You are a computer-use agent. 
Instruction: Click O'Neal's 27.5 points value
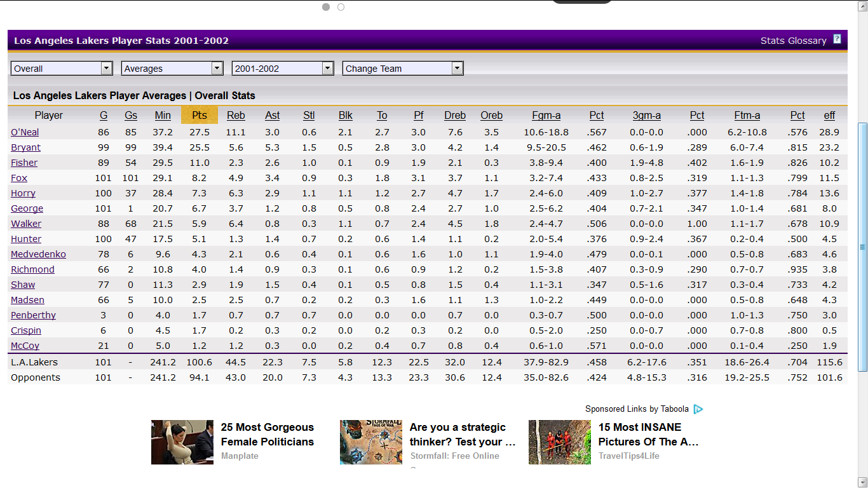(200, 132)
